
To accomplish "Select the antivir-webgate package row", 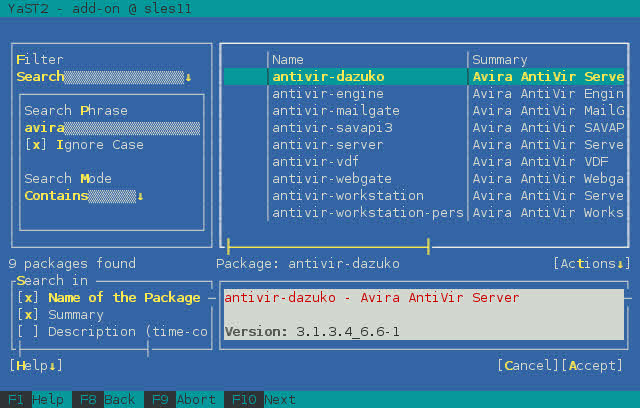I will [424, 179].
